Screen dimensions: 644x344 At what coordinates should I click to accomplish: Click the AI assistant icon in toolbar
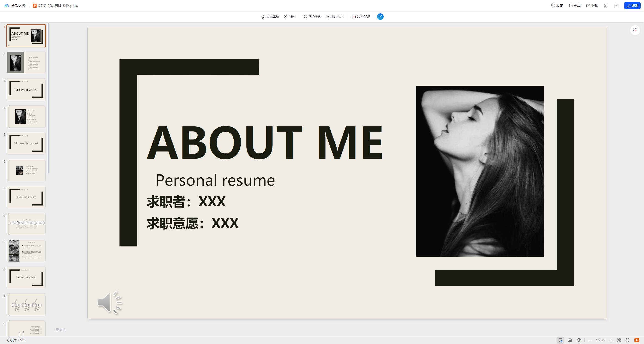click(x=380, y=17)
